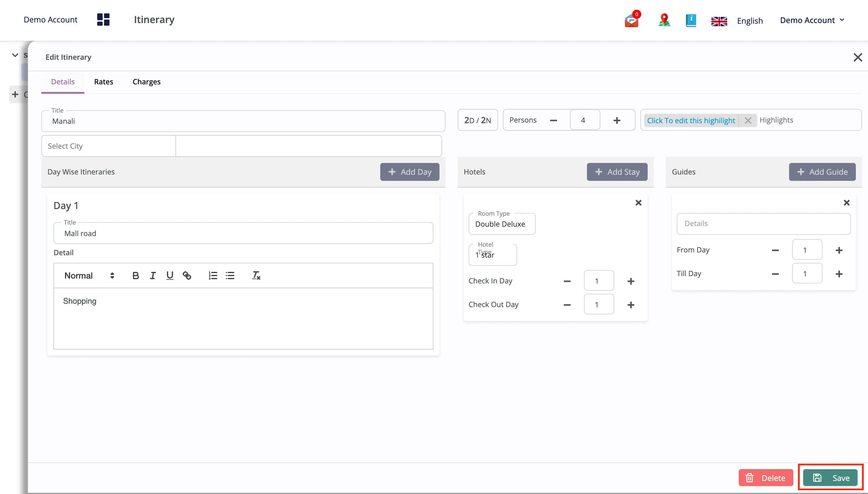868x494 pixels.
Task: Click the Add Day button
Action: tap(409, 172)
